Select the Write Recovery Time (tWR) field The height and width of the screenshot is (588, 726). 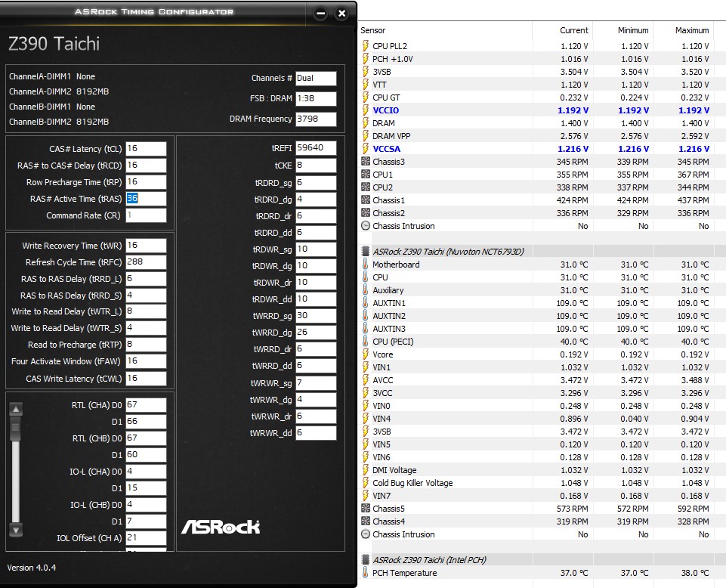[146, 246]
